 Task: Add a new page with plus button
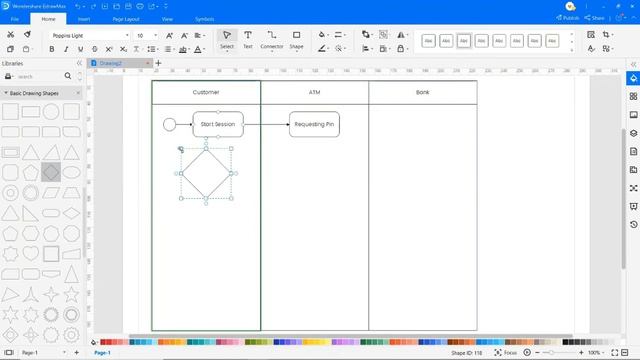76,352
